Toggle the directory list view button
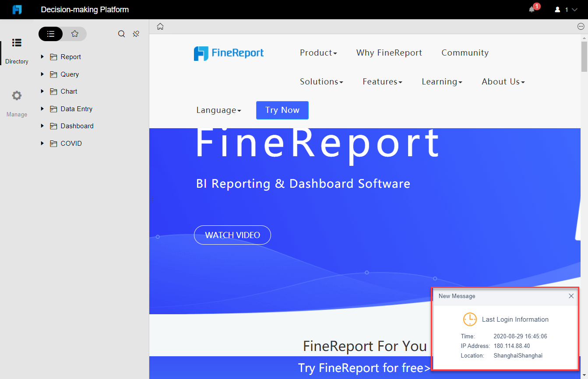588x379 pixels. pyautogui.click(x=50, y=33)
